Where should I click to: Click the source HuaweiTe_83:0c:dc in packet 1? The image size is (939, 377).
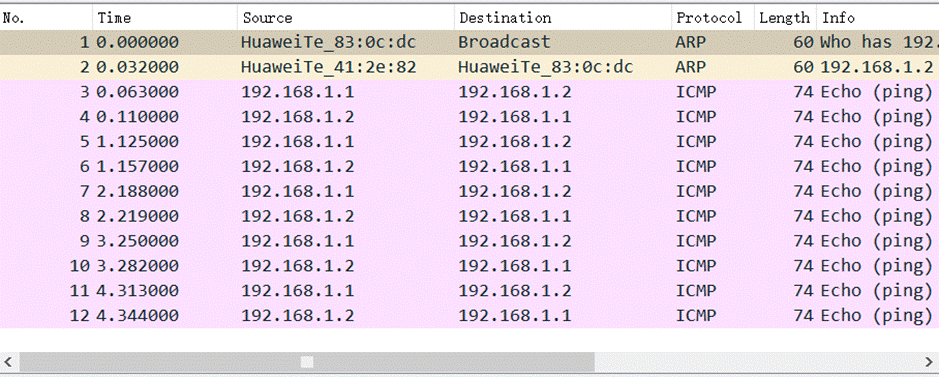(x=328, y=42)
